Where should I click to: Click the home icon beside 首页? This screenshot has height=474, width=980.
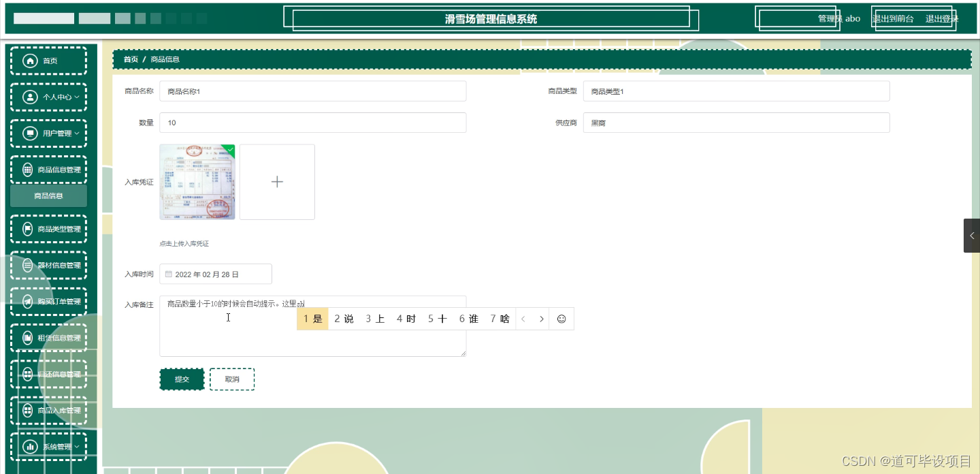[30, 61]
